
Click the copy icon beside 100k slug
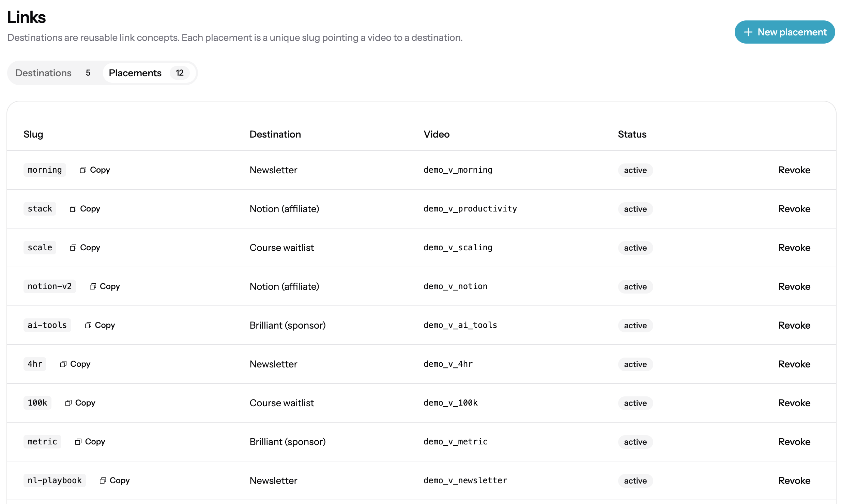(x=68, y=403)
